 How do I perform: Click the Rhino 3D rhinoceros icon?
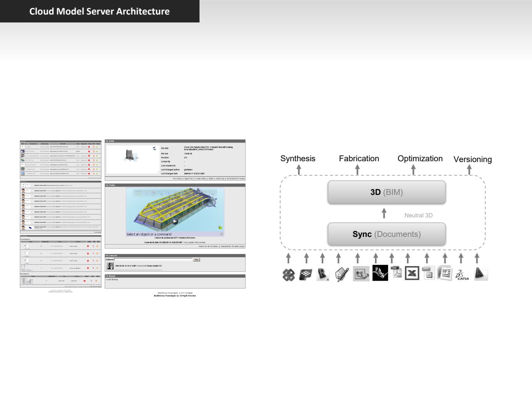[380, 273]
